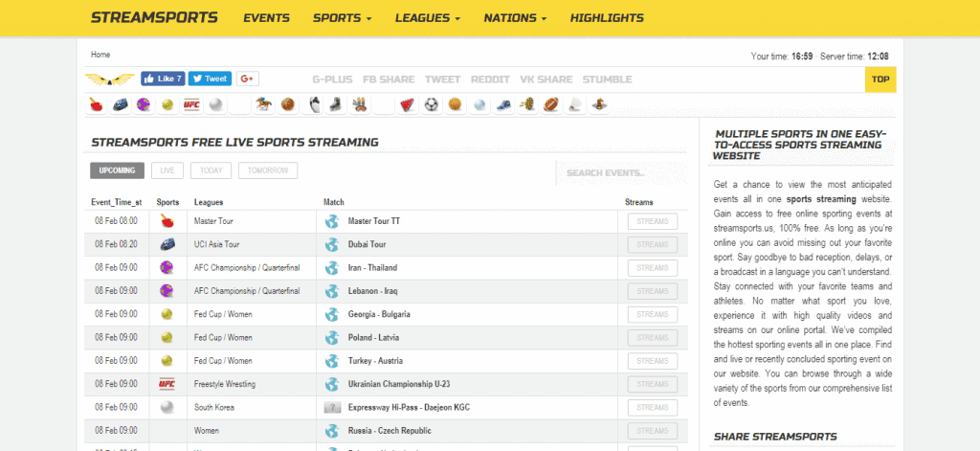
Task: Select the horse racing icon
Action: click(263, 105)
